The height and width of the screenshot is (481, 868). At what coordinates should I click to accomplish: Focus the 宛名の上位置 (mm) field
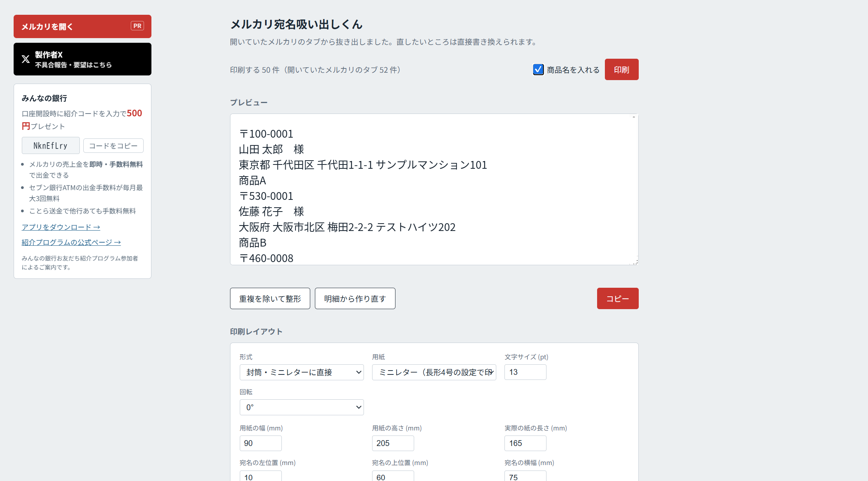pyautogui.click(x=393, y=476)
